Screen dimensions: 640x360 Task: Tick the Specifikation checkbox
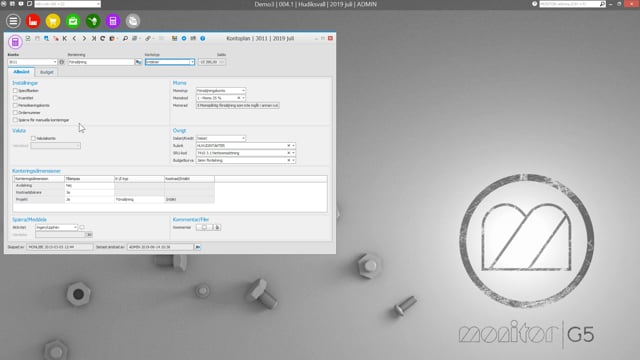16,91
